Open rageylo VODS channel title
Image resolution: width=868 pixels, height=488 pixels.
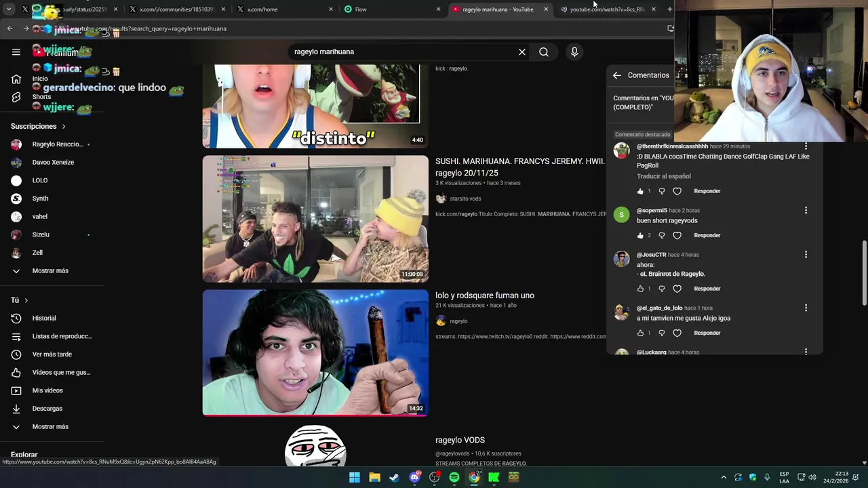coord(460,440)
